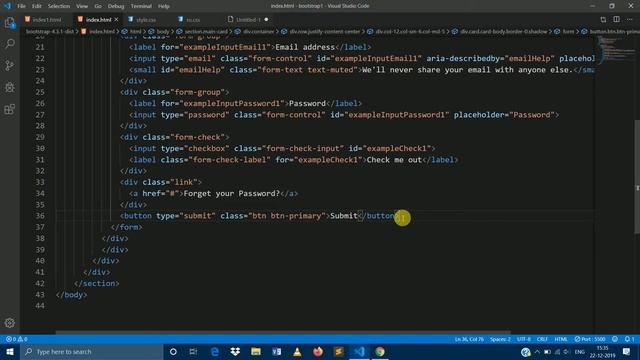Switch to the Untitled-1 tab
Image resolution: width=640 pixels, height=360 pixels.
[x=248, y=20]
